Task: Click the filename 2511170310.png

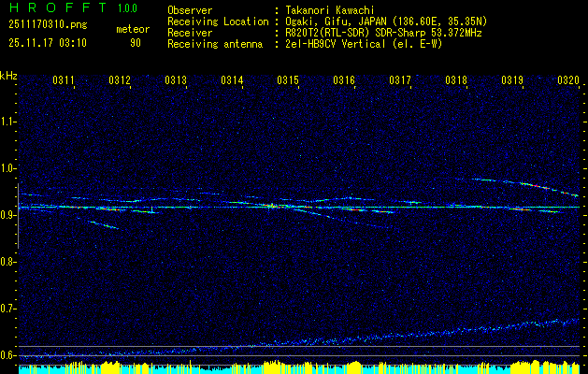Action: [48, 25]
